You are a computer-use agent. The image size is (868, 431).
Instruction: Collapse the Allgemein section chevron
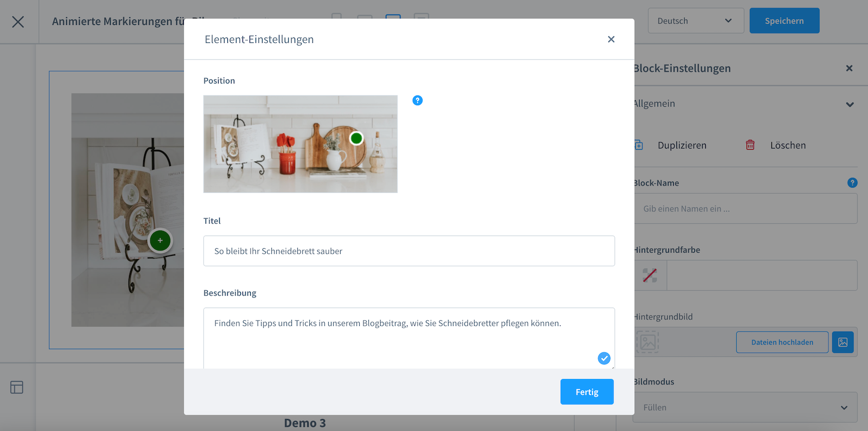tap(850, 104)
